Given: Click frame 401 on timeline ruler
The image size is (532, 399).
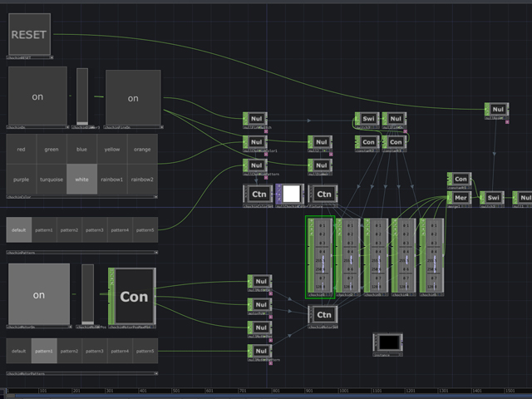Looking at the screenshot, I should 143,391.
